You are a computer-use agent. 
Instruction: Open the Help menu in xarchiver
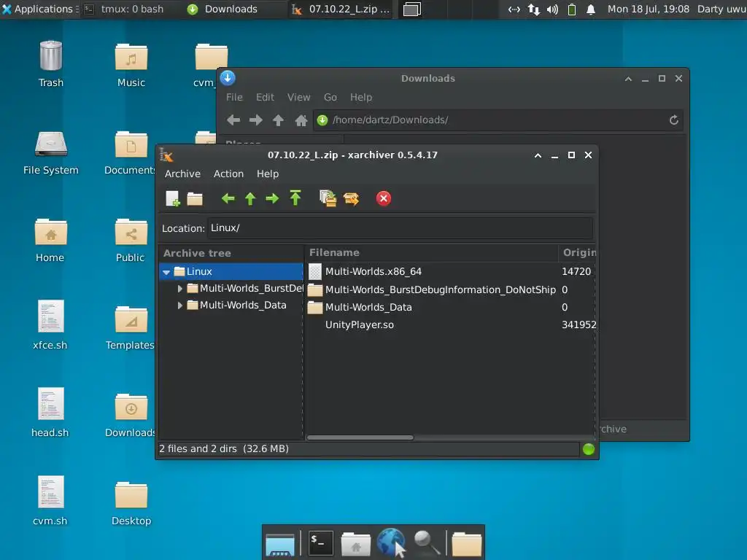click(268, 174)
